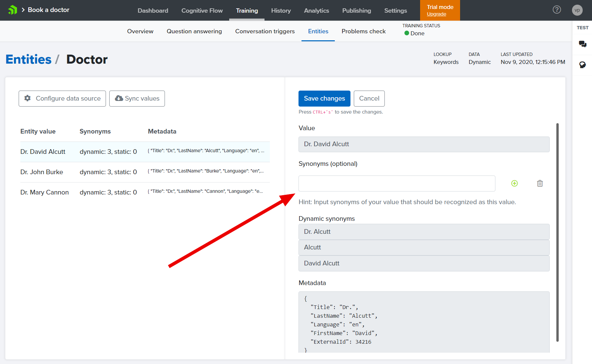Open the Cognitive Flow tab
This screenshot has height=364, width=592.
click(x=202, y=11)
